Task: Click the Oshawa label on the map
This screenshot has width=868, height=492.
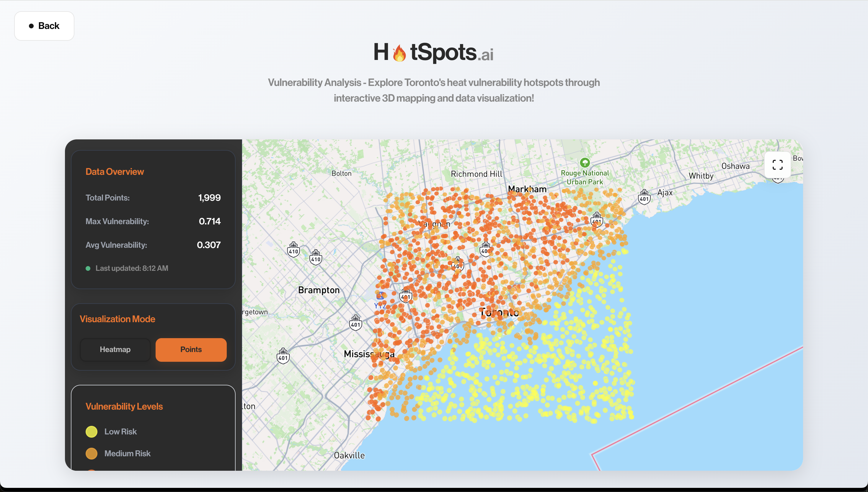Action: point(735,166)
